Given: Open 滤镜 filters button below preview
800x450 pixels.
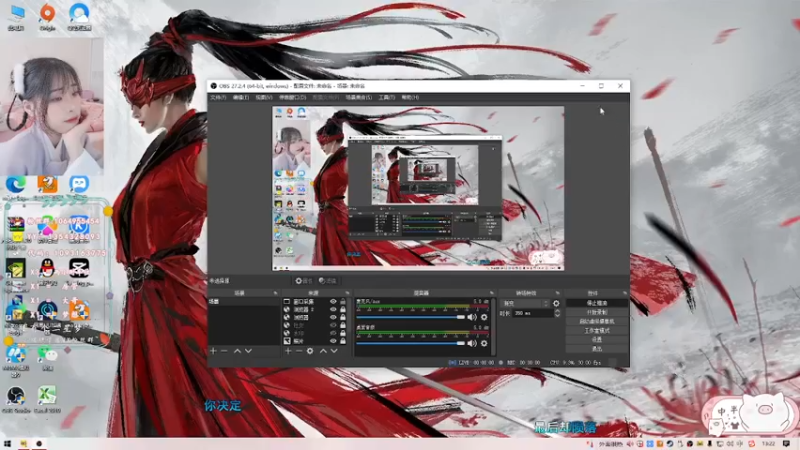Looking at the screenshot, I should point(328,281).
